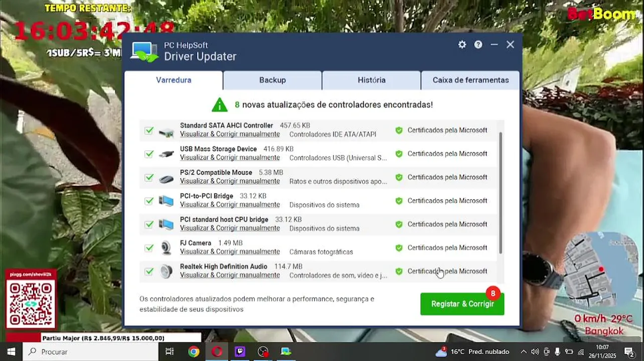644x361 pixels.
Task: Click the driver list vertical scrollbar
Action: click(501, 193)
